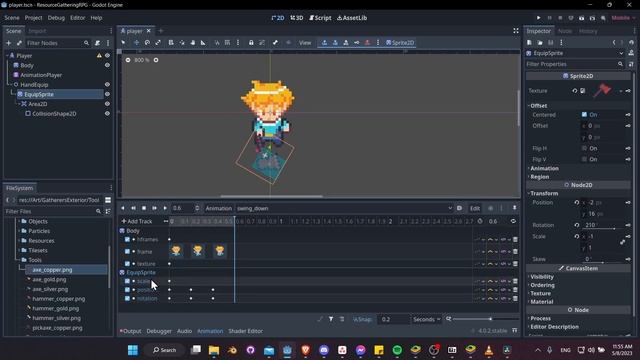Activate the Move Mode tool
This screenshot has width=640, height=360.
point(136,43)
